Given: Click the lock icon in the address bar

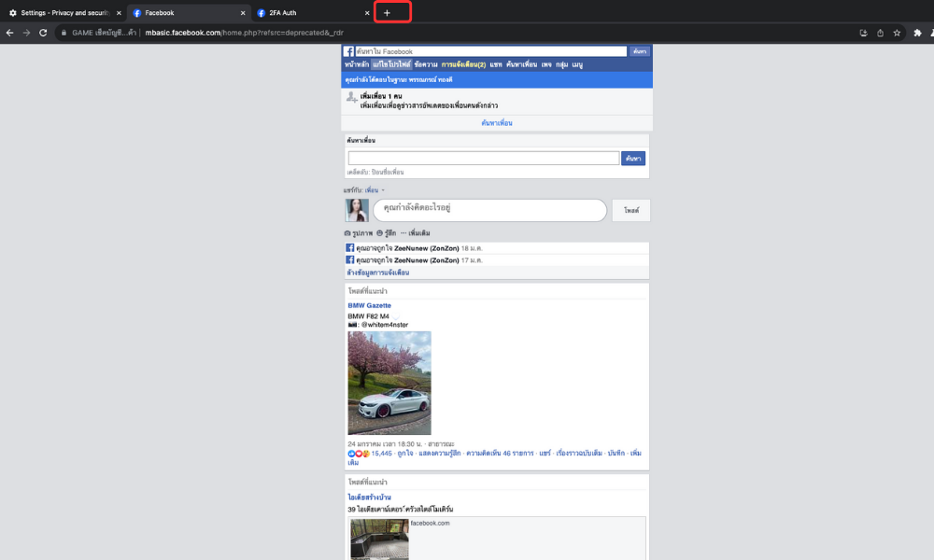Looking at the screenshot, I should (64, 33).
